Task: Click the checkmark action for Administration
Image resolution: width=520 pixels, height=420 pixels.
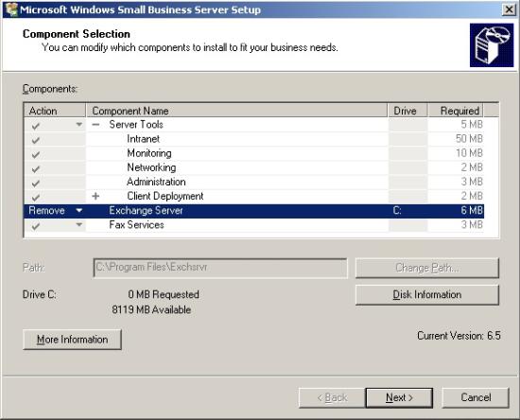Action: click(x=36, y=184)
